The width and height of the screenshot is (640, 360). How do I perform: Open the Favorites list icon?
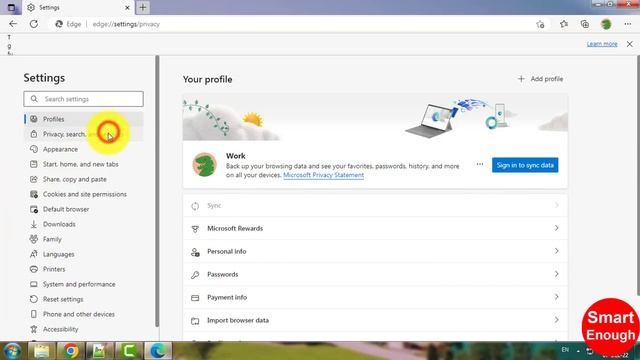564,24
